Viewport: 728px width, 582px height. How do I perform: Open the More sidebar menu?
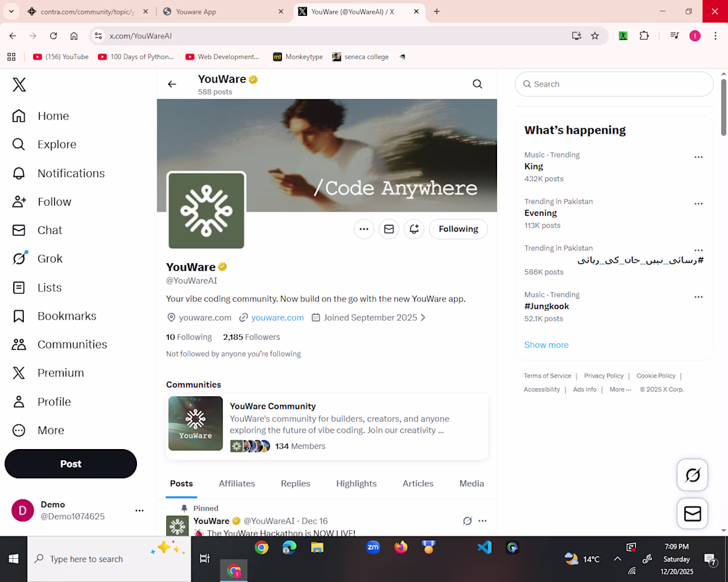pyautogui.click(x=38, y=431)
